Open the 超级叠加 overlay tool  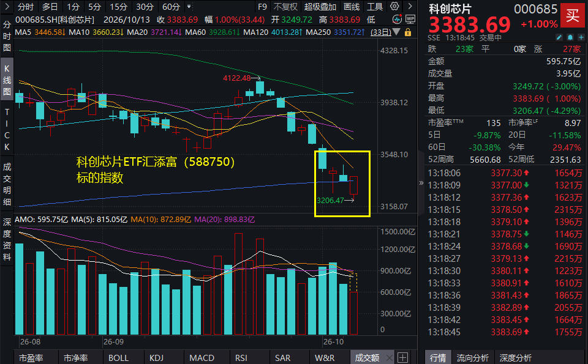(x=320, y=7)
